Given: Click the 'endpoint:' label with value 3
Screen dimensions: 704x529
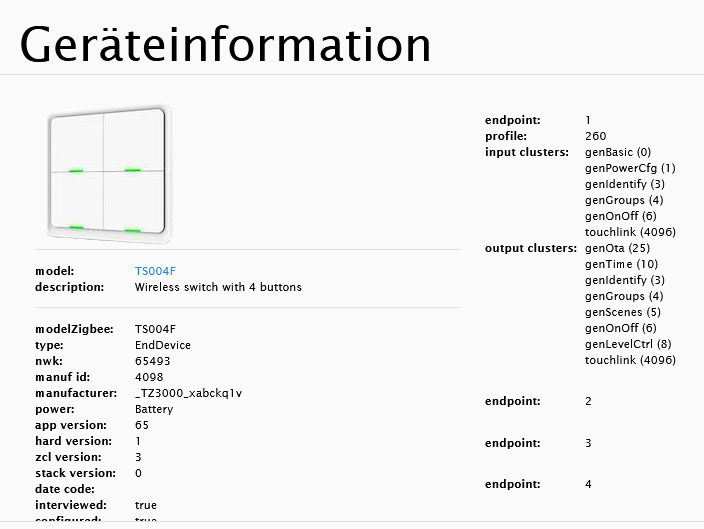Looking at the screenshot, I should coord(513,443).
